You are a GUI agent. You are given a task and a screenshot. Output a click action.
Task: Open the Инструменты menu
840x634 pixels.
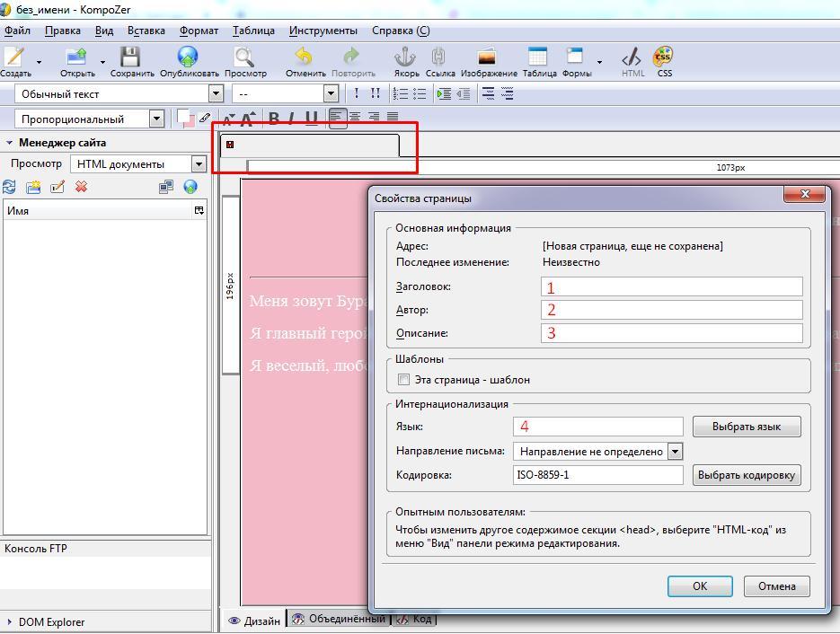(x=323, y=31)
